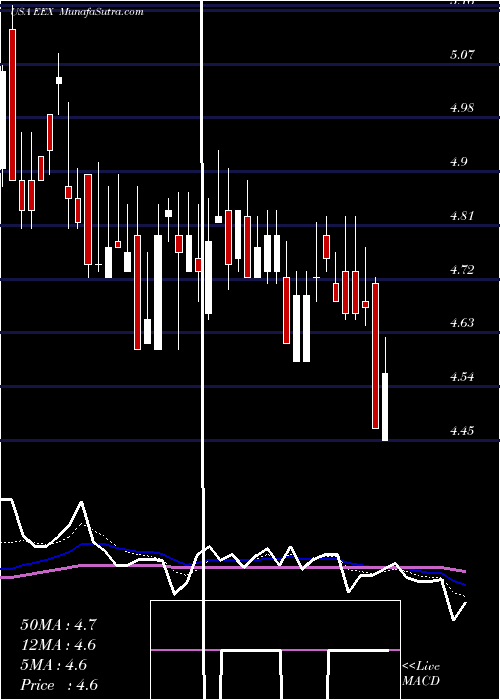Viewport: 500px width, 700px height.
Task: Click the '12MA : 4.6' reading
Action: (58, 645)
